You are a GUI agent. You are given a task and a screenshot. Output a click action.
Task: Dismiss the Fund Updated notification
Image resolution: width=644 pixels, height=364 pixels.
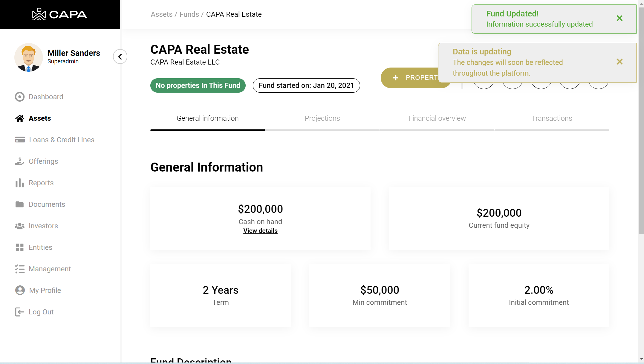[x=619, y=19]
